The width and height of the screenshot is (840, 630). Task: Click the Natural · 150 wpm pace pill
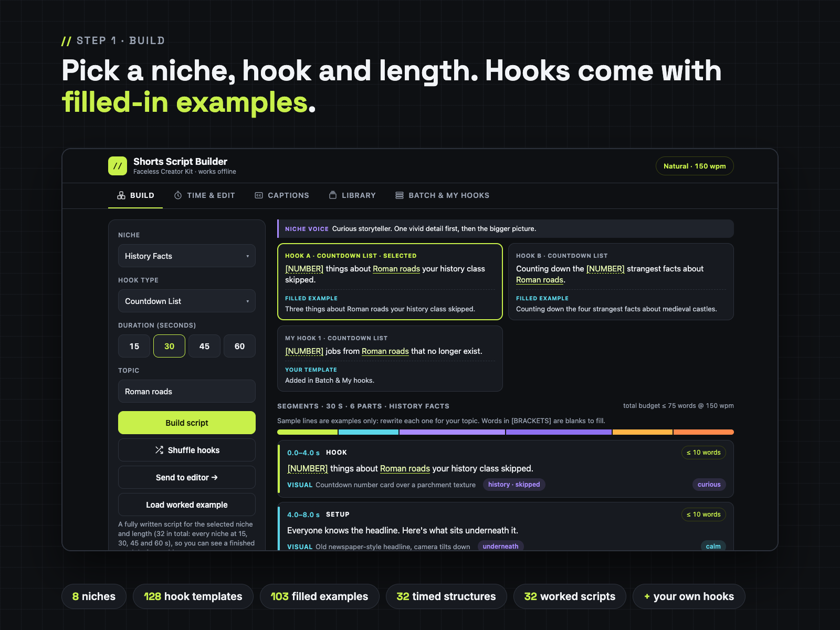coord(695,166)
